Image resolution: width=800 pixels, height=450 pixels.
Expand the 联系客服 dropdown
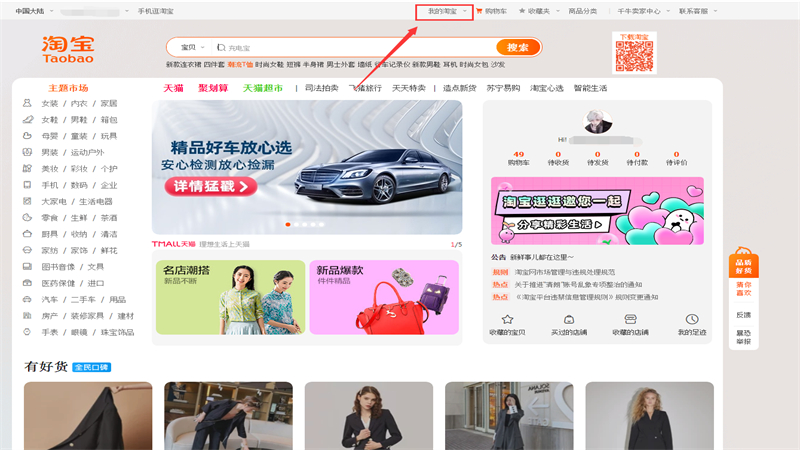697,11
